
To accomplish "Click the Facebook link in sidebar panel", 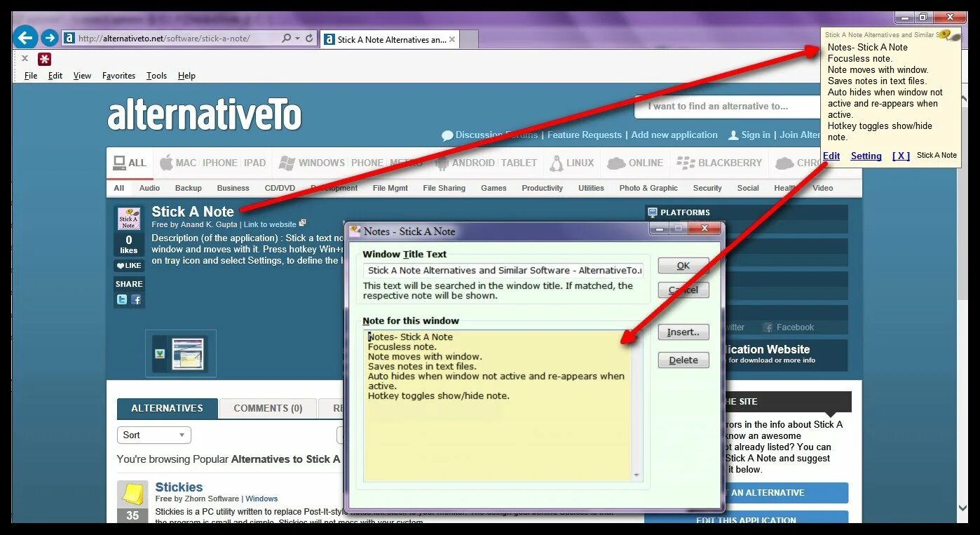I will point(789,327).
